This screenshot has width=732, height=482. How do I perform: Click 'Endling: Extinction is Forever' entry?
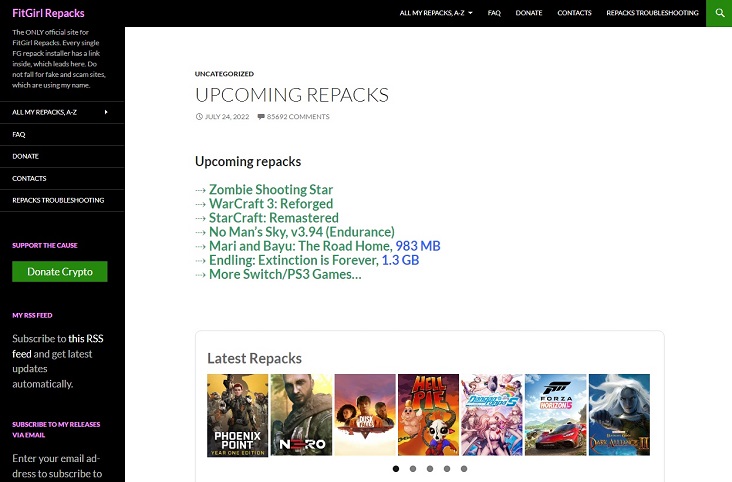pyautogui.click(x=293, y=260)
